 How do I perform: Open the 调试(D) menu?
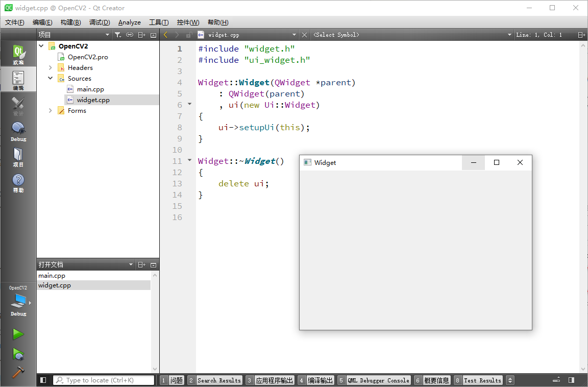pyautogui.click(x=100, y=22)
